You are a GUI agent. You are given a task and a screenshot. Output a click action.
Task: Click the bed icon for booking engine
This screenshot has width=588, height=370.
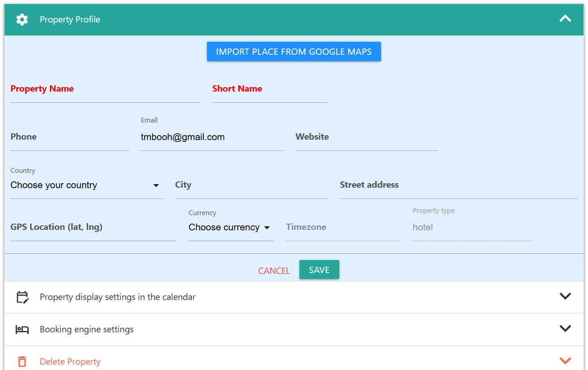click(22, 330)
